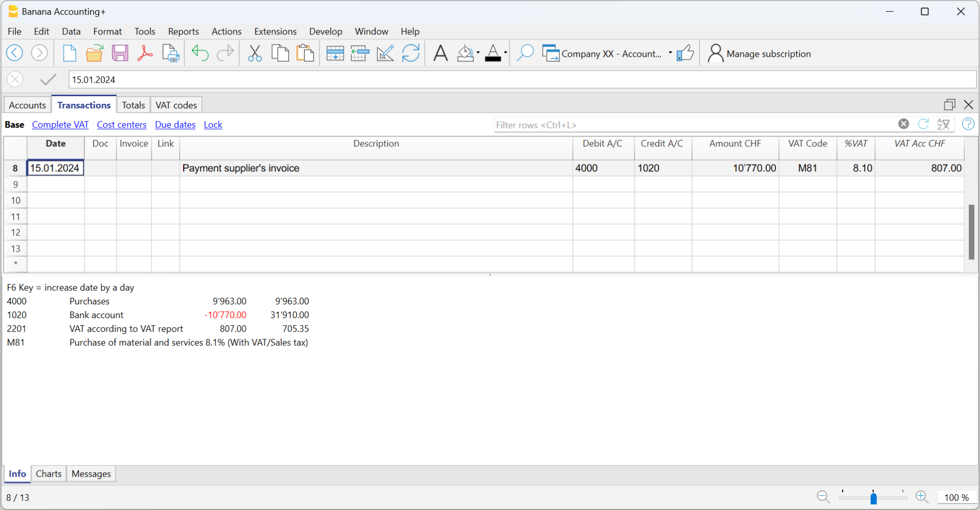The height and width of the screenshot is (510, 980).
Task: Select the VAT Code cell M81
Action: tap(807, 168)
